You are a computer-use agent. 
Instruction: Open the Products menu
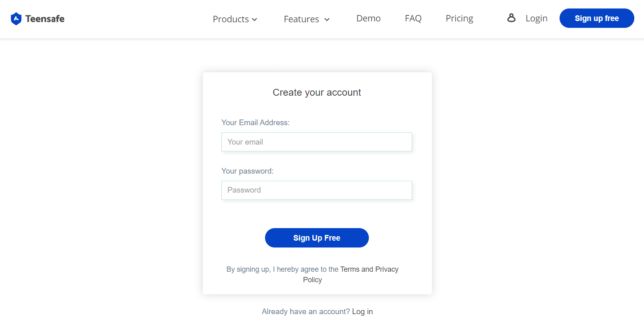(x=231, y=19)
